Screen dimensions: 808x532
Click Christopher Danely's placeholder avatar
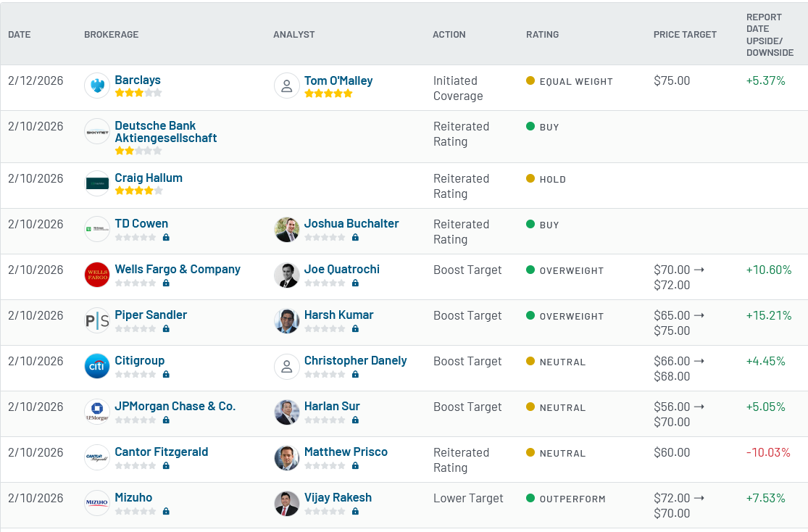286,367
